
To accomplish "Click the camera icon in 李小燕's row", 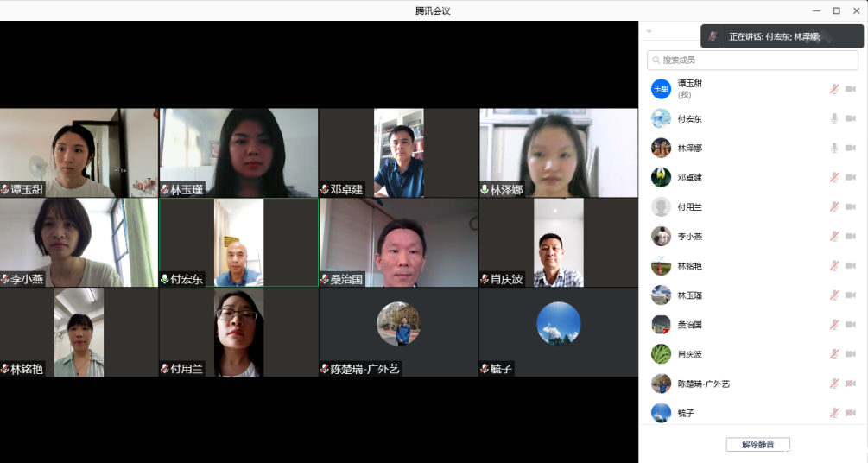I will tap(850, 236).
